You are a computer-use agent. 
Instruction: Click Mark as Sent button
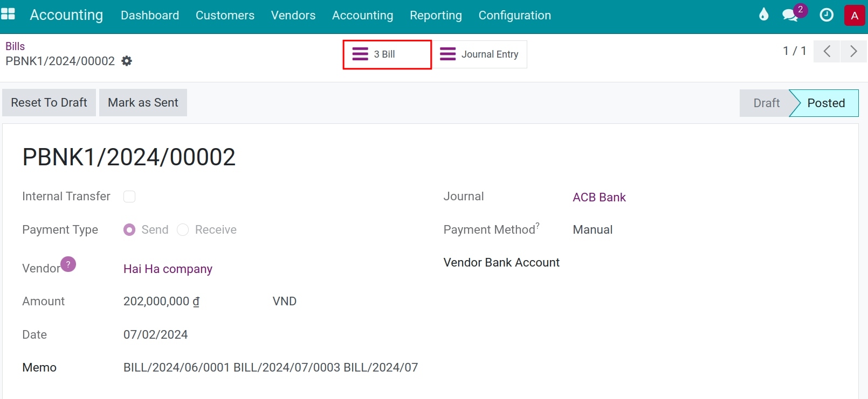(143, 102)
